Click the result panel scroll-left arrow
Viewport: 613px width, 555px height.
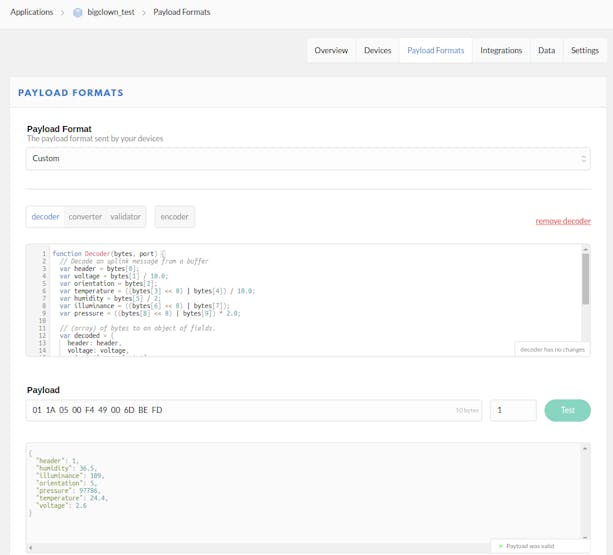[x=30, y=548]
